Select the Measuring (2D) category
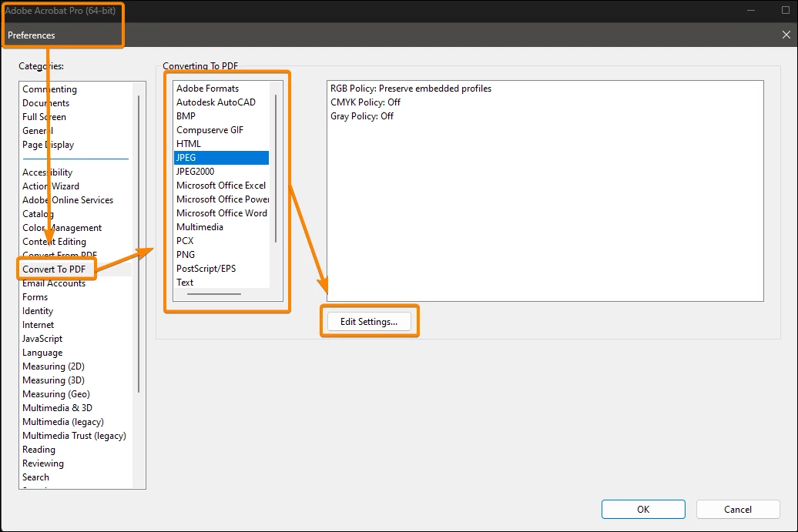798x532 pixels. pyautogui.click(x=53, y=366)
